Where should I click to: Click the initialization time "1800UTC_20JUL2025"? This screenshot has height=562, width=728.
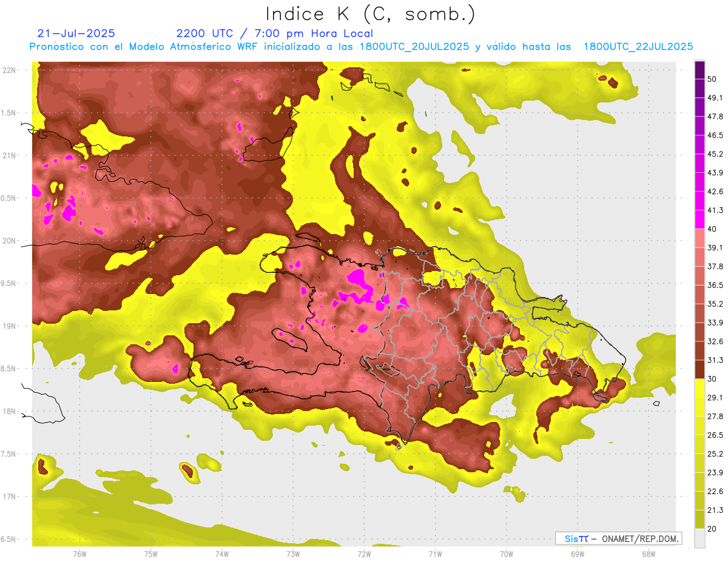click(x=414, y=47)
